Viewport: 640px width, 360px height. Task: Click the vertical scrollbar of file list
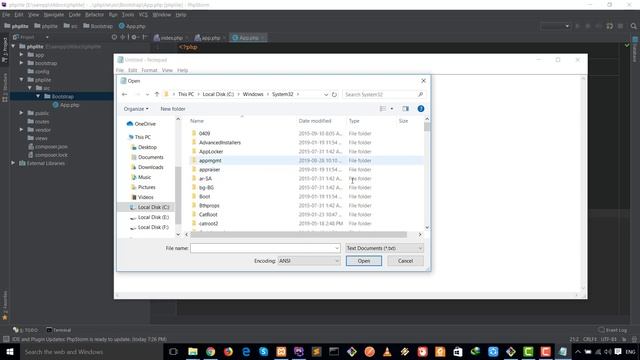(427, 127)
